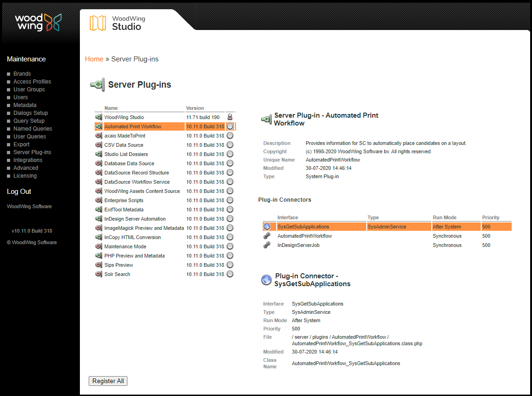Select the InDesignServerJob connector interface name
The height and width of the screenshot is (396, 532).
298,245
